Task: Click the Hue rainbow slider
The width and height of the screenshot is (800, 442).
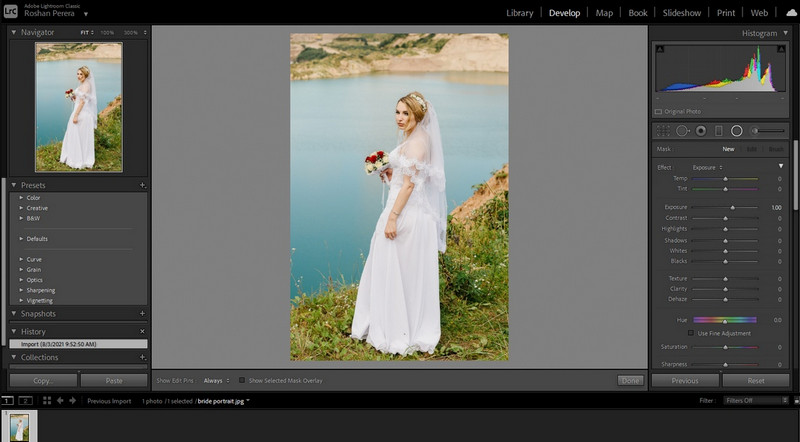Action: tap(724, 320)
